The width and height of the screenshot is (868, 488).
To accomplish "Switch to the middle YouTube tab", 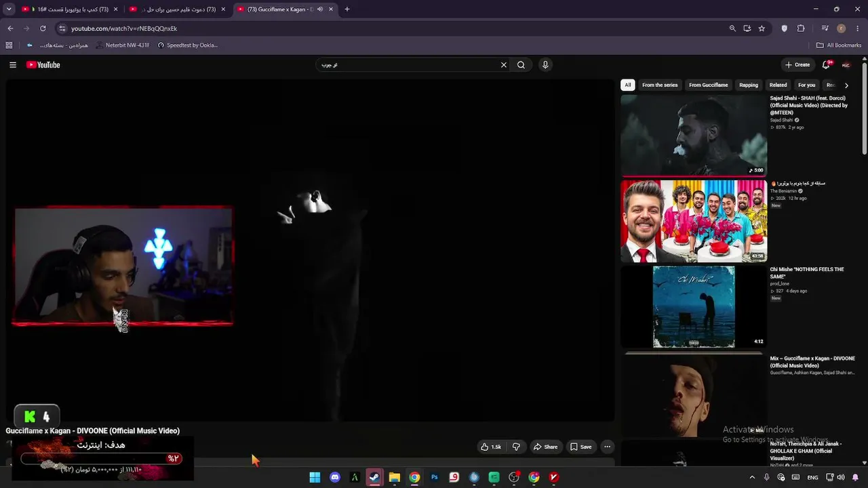I will [x=178, y=9].
